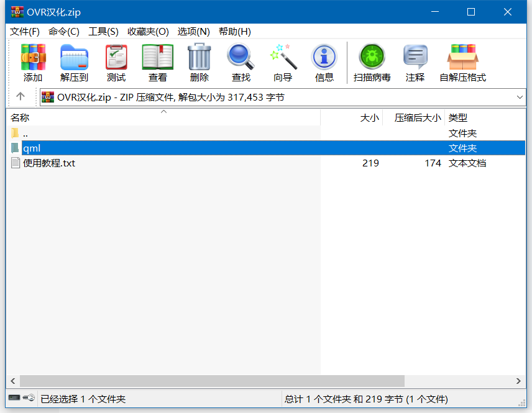This screenshot has width=532, height=413.
Task: Open the 注释 (Comment) tool
Action: (x=415, y=63)
